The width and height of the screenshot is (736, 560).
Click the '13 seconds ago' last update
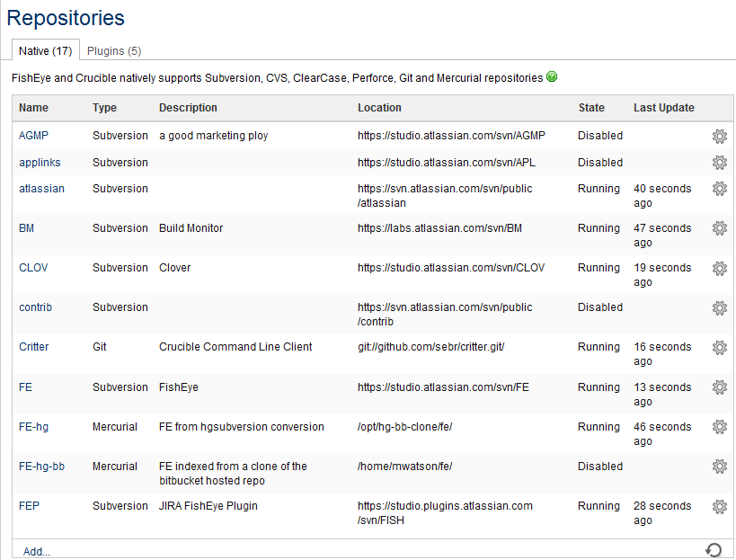click(x=662, y=395)
